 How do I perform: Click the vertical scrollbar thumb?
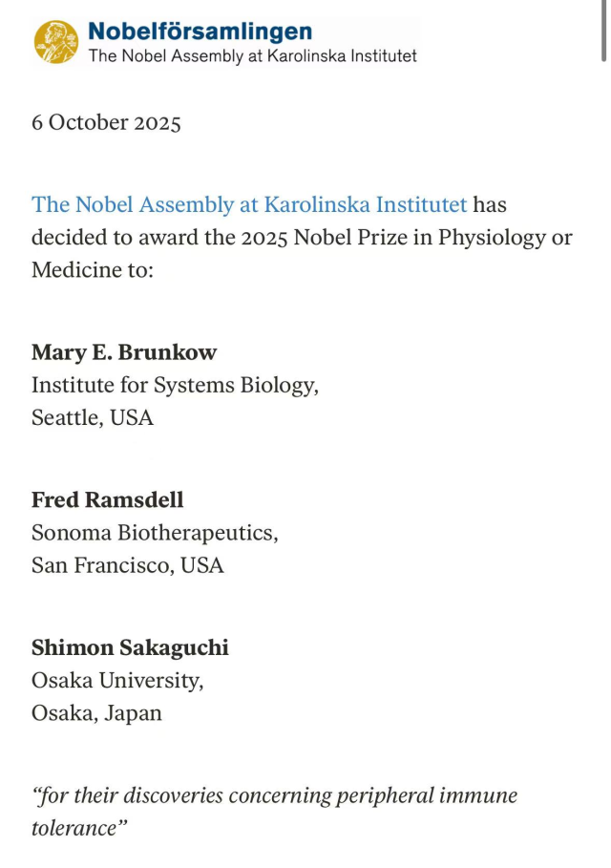603,29
